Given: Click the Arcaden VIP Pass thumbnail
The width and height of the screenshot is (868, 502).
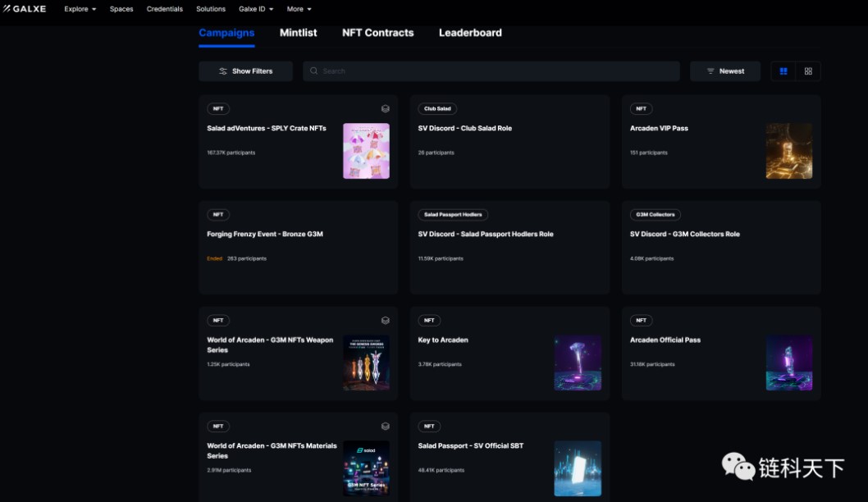Looking at the screenshot, I should (x=789, y=151).
